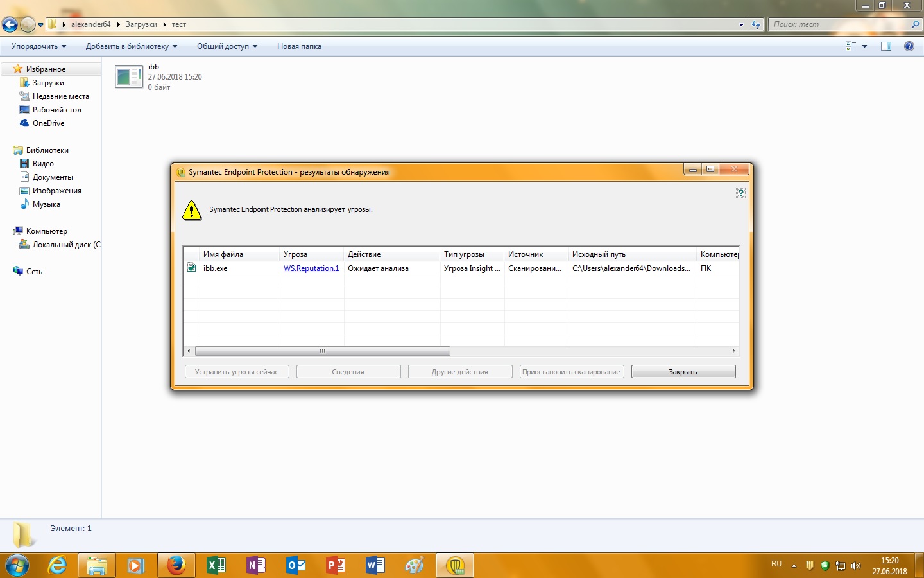Click the Новая папка button
Screen dimensions: 924x578
tap(299, 46)
